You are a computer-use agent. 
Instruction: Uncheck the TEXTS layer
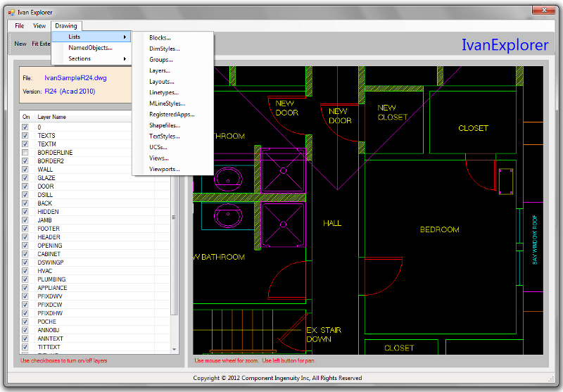point(25,136)
